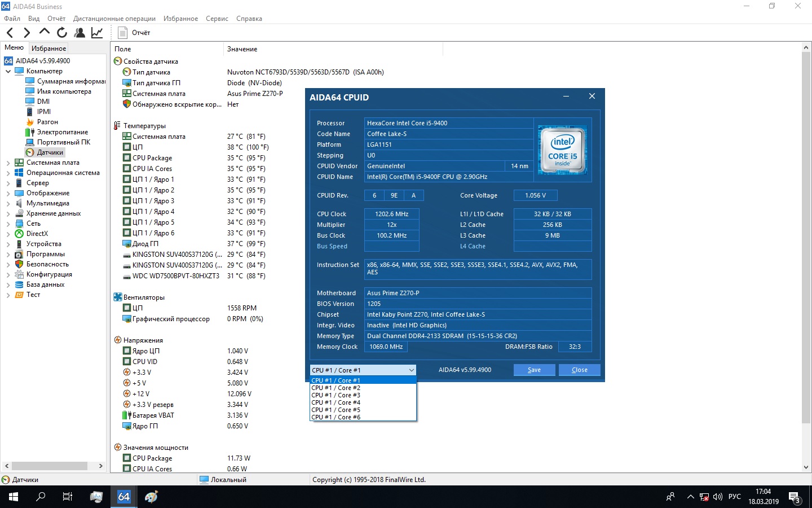Screen dimensions: 812x508
Task: Choose CPU #1 / Core #6 from list
Action: click(363, 417)
